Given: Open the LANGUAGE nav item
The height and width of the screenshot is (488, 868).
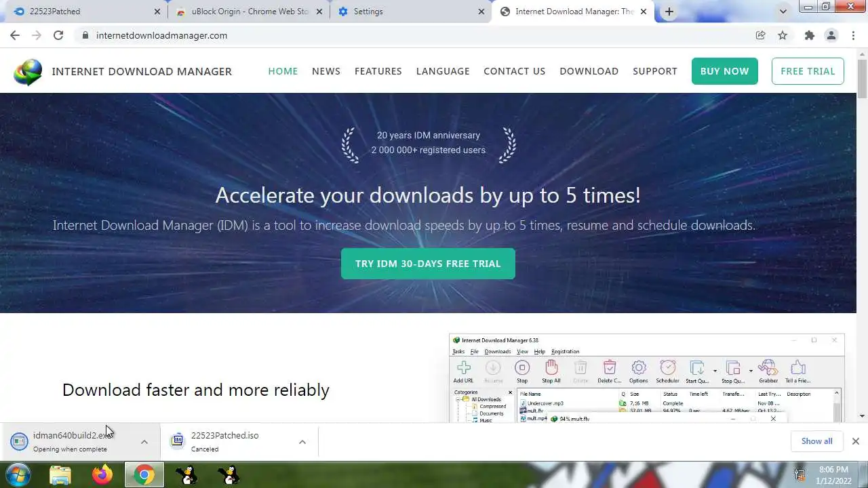Looking at the screenshot, I should (x=443, y=71).
